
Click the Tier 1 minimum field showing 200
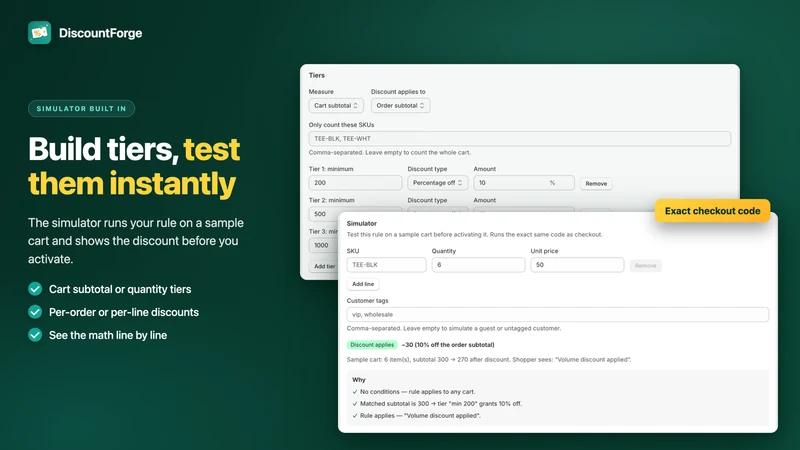pos(355,183)
